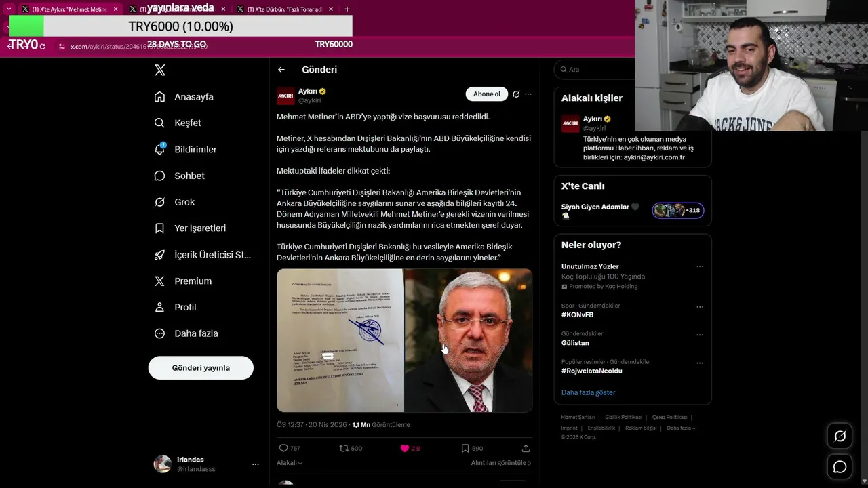Open #RojwelataNeoldu trend
The height and width of the screenshot is (488, 868).
pos(591,371)
